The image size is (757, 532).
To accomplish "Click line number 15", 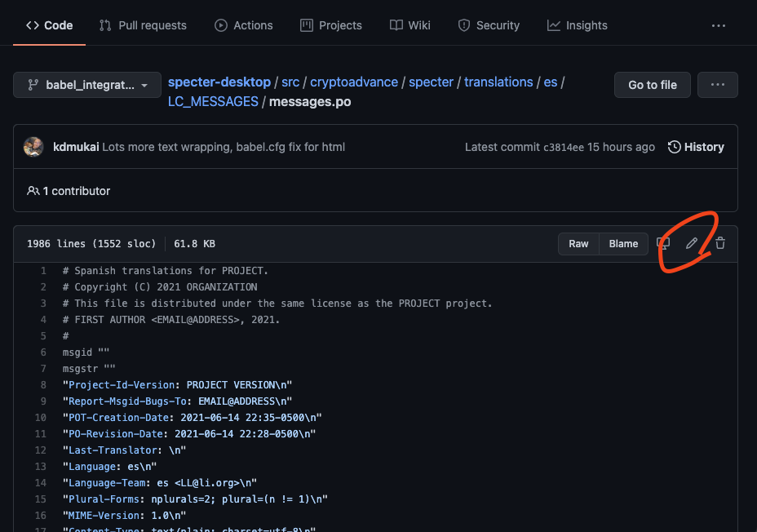I will 41,499.
